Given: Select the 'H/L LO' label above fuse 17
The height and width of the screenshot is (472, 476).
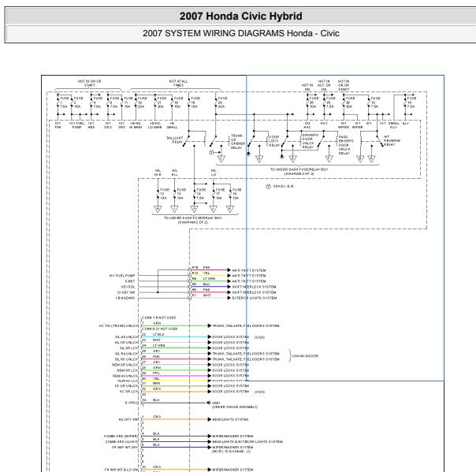Looking at the screenshot, I should tap(214, 173).
